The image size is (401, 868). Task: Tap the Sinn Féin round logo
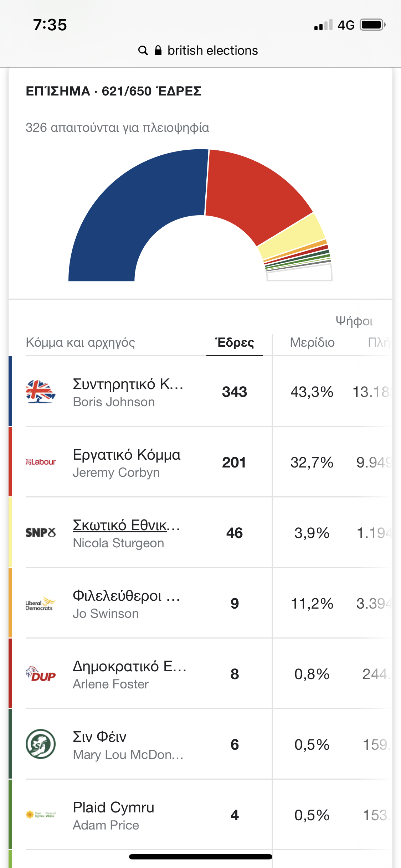(x=41, y=744)
